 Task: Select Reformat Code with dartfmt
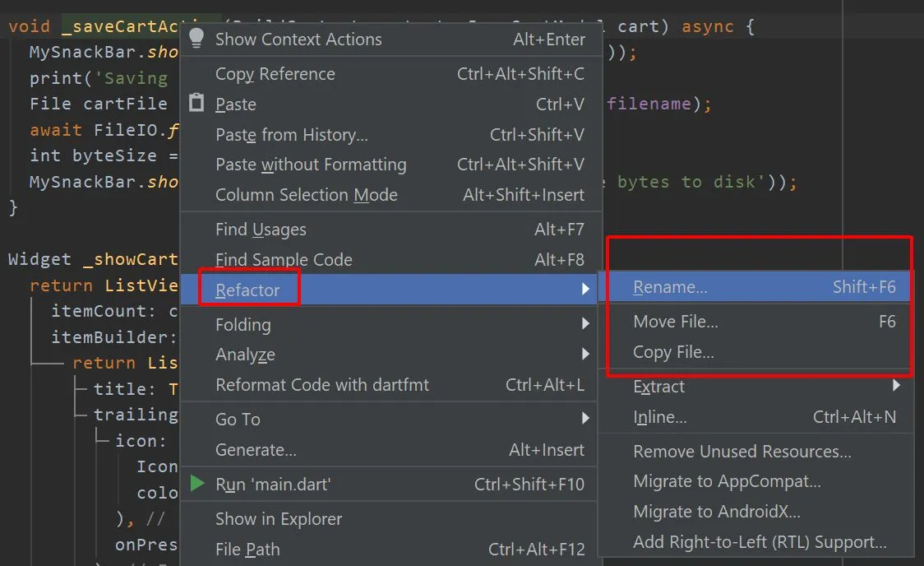pyautogui.click(x=322, y=385)
